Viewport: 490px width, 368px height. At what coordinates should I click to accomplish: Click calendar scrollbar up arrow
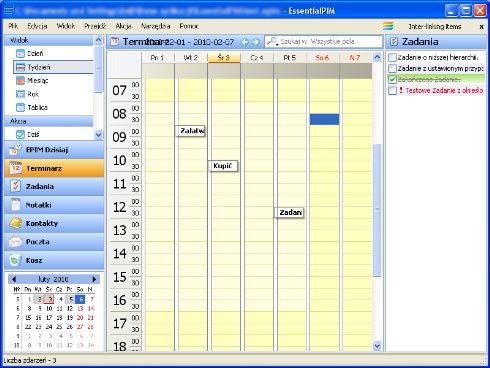point(377,57)
